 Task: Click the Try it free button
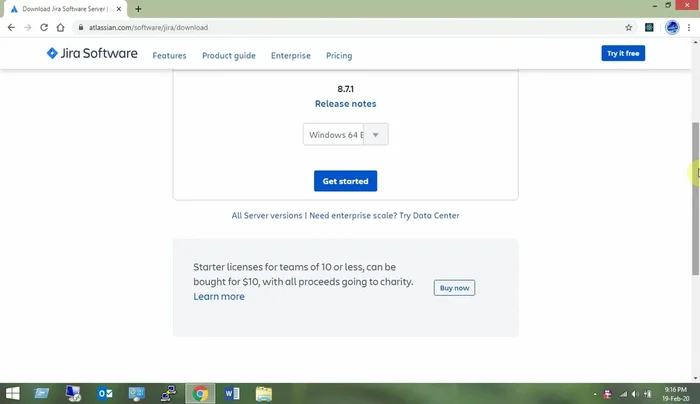click(623, 53)
